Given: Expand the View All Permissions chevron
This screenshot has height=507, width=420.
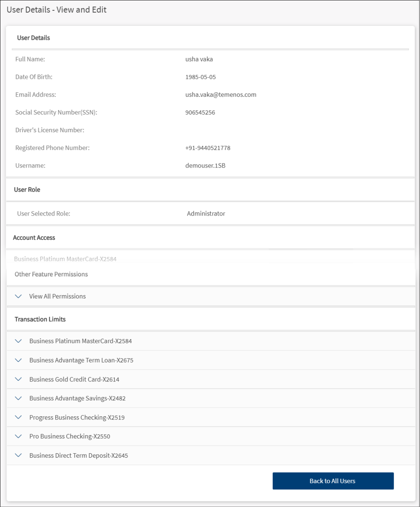Looking at the screenshot, I should (x=18, y=296).
